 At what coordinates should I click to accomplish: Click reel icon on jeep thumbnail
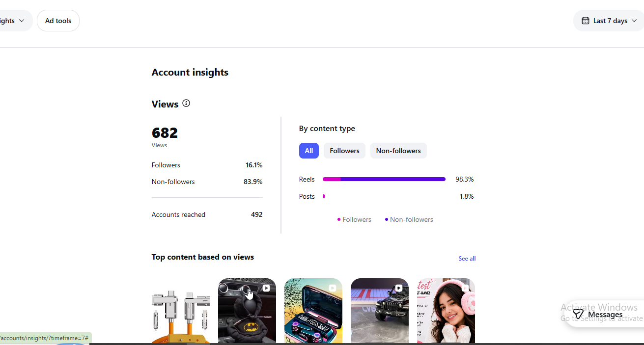(398, 288)
